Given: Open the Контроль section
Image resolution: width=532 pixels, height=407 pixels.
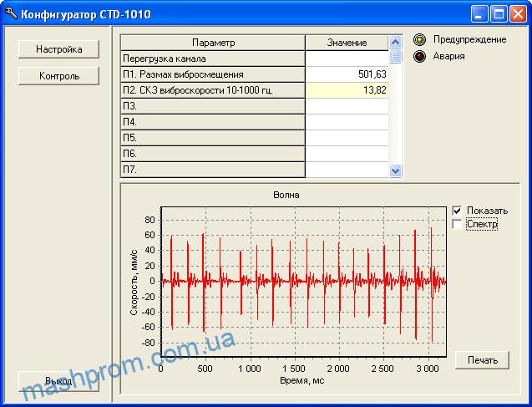Looking at the screenshot, I should 58,76.
